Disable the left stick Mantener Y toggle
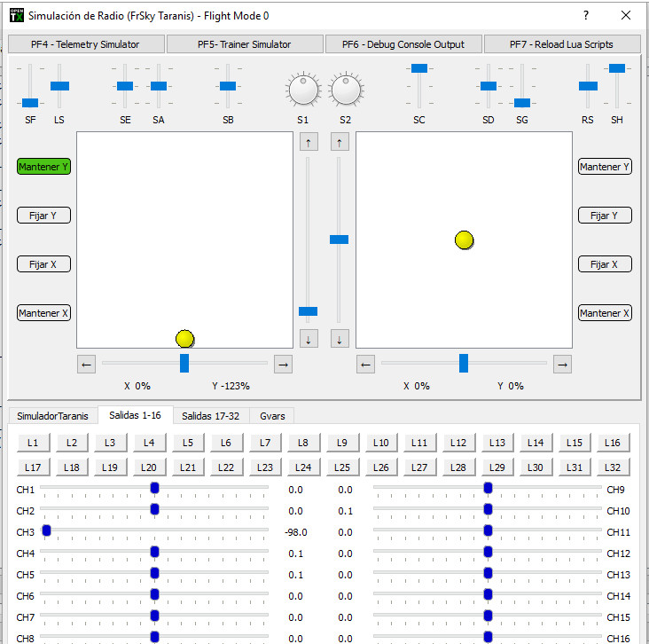 click(43, 167)
